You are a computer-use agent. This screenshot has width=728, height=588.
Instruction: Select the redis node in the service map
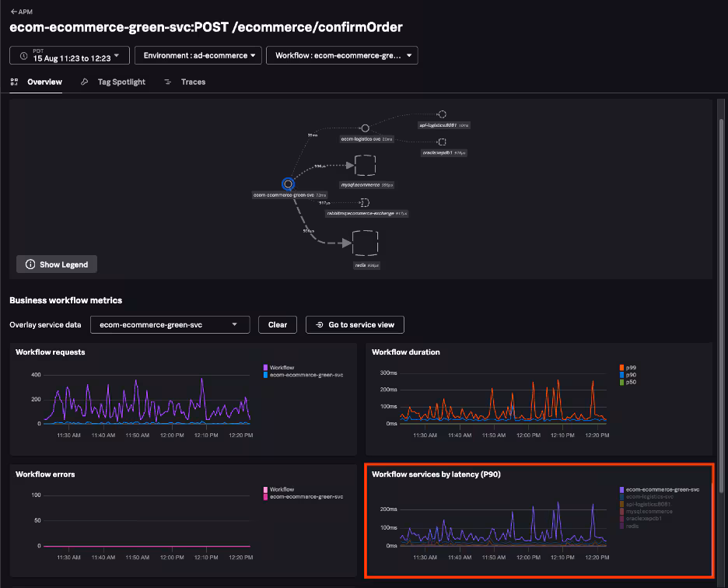point(366,242)
